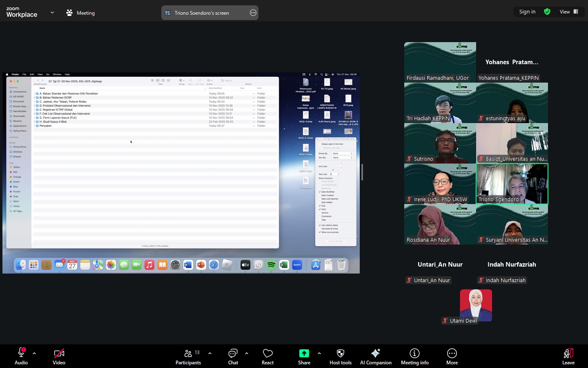The image size is (588, 368).
Task: Select Triono Soendoro's video thumbnail
Action: tap(512, 184)
